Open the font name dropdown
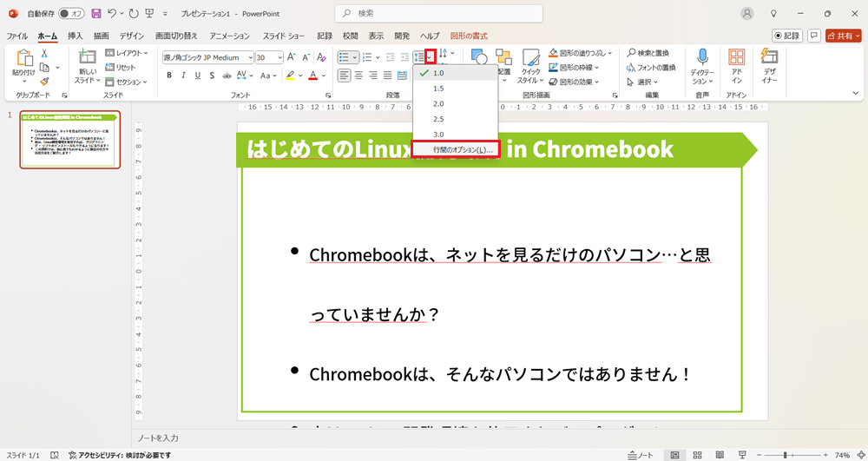This screenshot has height=461, width=868. tap(250, 57)
